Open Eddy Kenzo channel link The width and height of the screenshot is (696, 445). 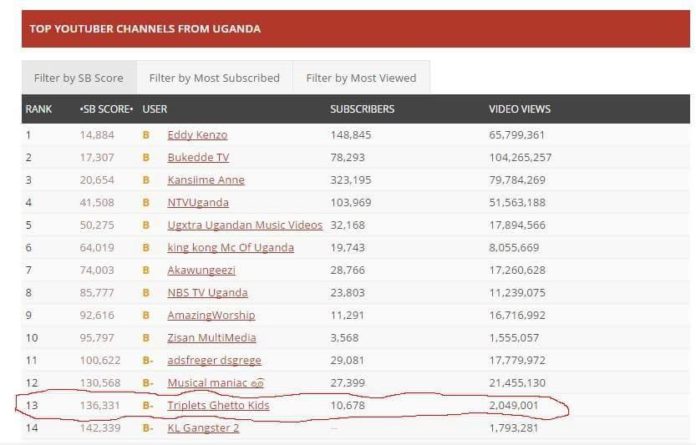click(197, 135)
